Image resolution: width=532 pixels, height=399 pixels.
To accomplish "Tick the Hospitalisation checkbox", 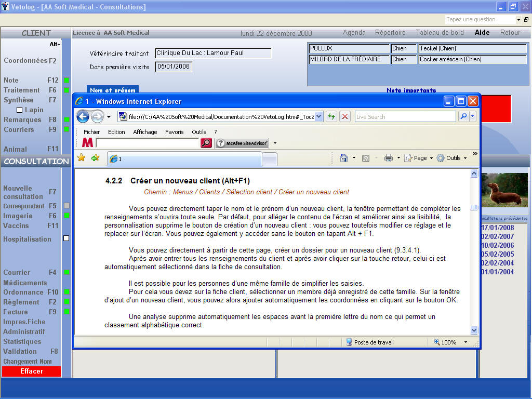I will tap(66, 238).
